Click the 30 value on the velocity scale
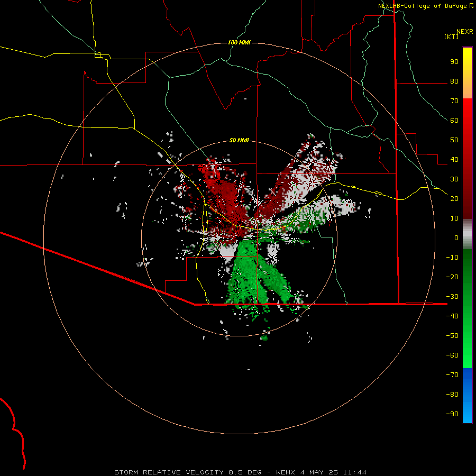Screen dimensions: 476x476 tap(454, 179)
